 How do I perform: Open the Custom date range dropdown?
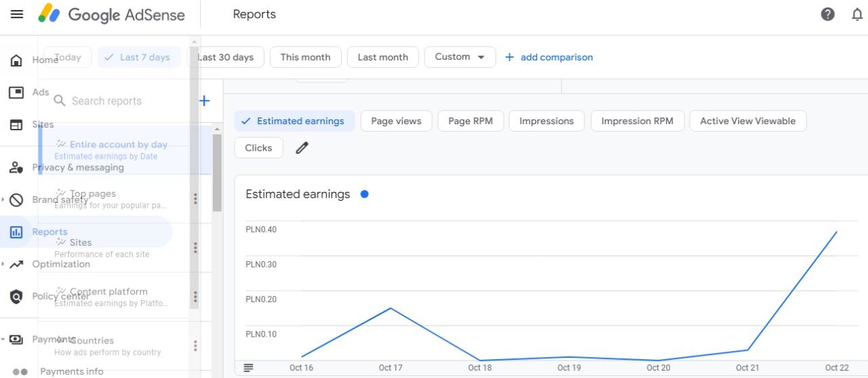[x=460, y=57]
